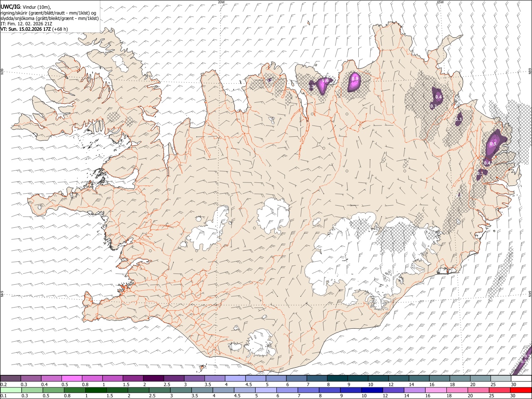The width and height of the screenshot is (532, 399).
Task: Click the upper scale dark purple swatch starting at 2
Action: click(x=153, y=379)
